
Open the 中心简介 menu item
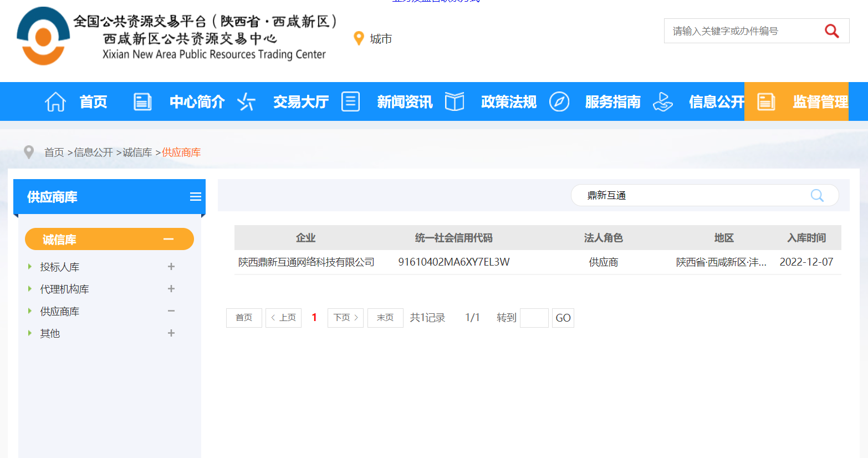pyautogui.click(x=197, y=101)
